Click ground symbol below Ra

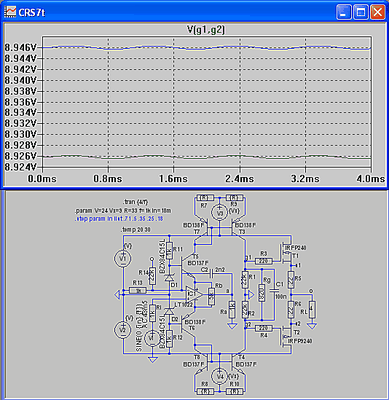(232, 325)
